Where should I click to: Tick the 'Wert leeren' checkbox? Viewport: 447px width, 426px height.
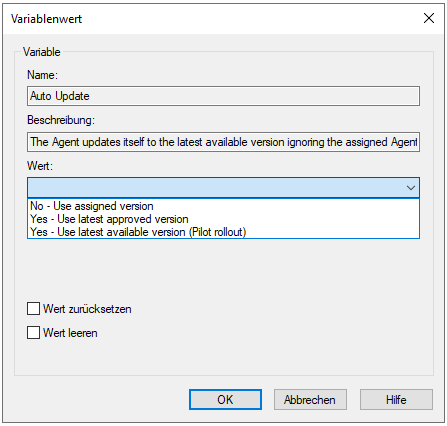click(33, 333)
